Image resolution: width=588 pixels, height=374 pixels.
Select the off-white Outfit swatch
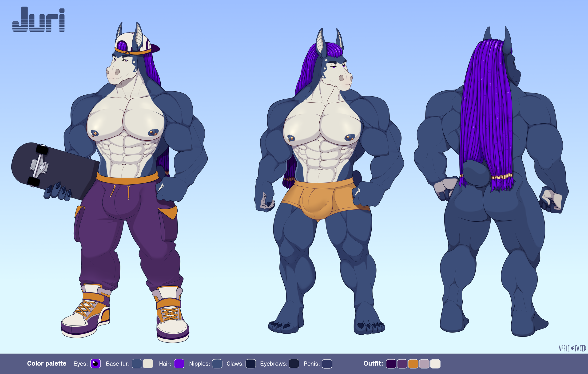(435, 363)
